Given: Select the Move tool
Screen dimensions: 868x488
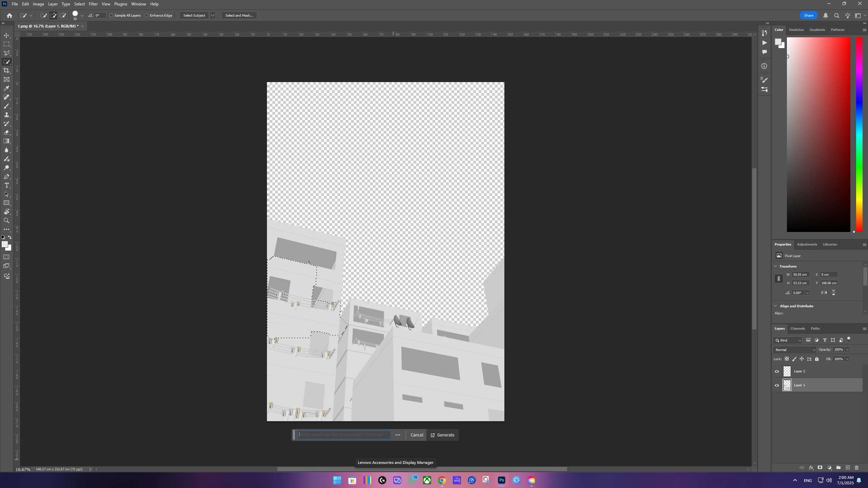Looking at the screenshot, I should [x=6, y=36].
